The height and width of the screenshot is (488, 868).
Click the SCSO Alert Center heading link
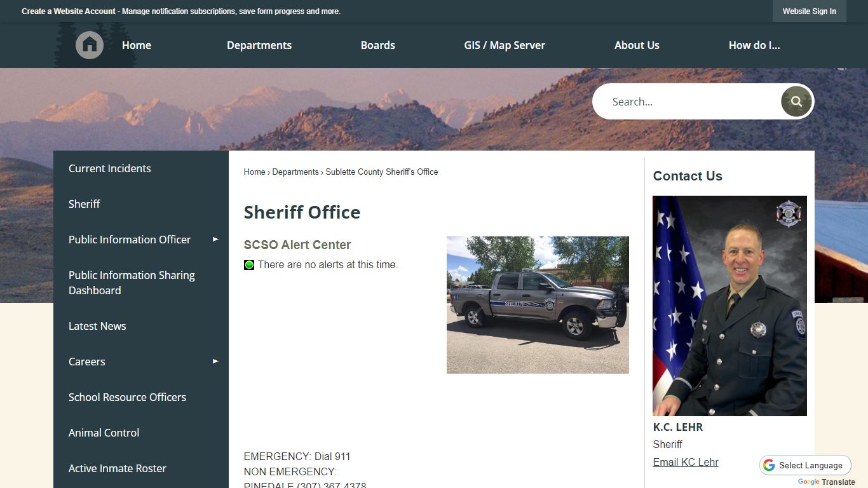coord(297,245)
